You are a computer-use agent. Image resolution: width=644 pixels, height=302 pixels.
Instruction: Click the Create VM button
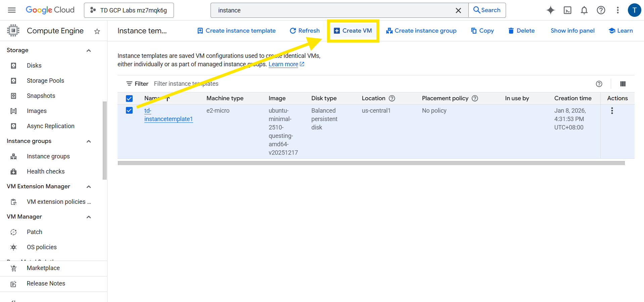pos(353,31)
